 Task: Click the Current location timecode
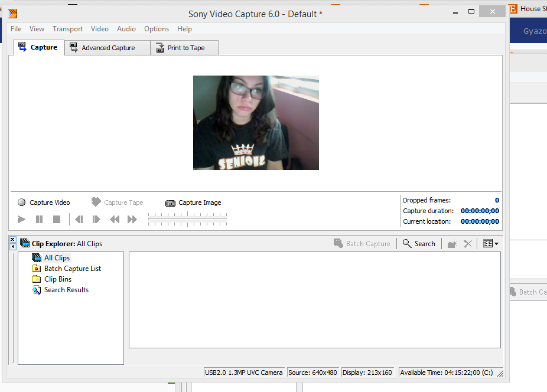click(x=480, y=221)
